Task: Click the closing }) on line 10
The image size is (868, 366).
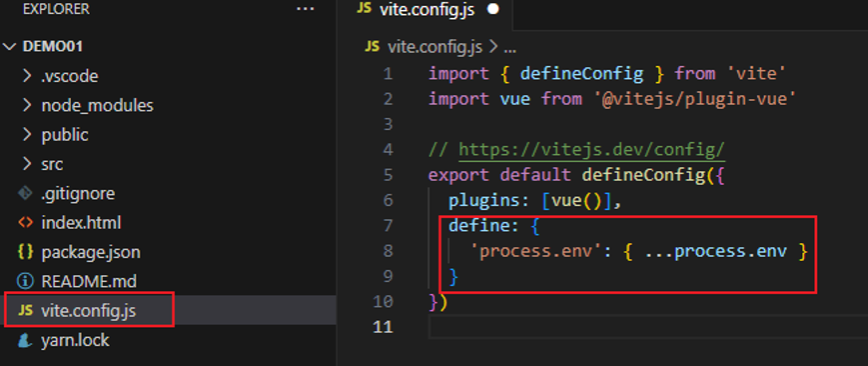Action: [437, 302]
